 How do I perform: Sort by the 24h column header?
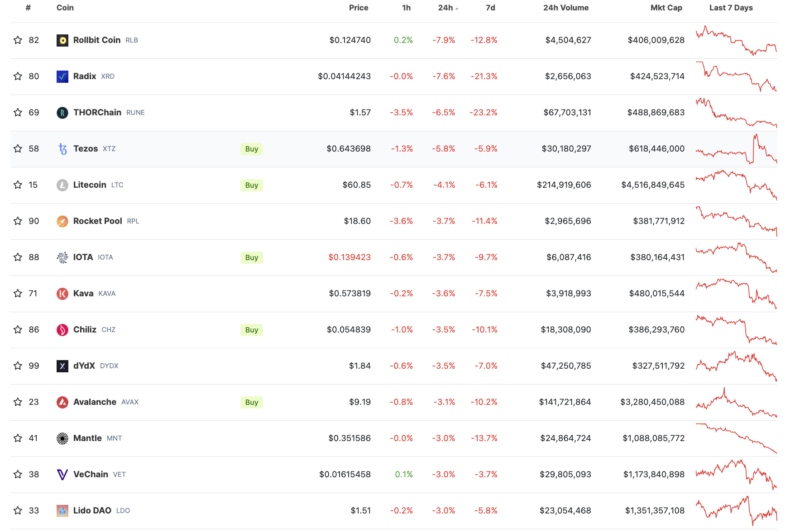click(445, 8)
